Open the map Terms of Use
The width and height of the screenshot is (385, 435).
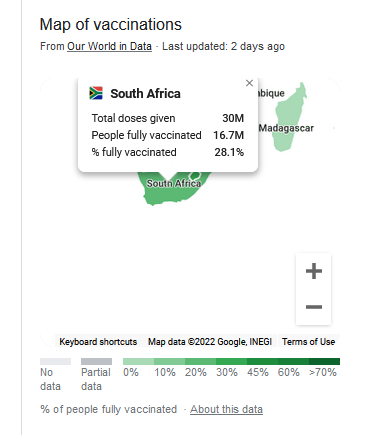tap(308, 342)
